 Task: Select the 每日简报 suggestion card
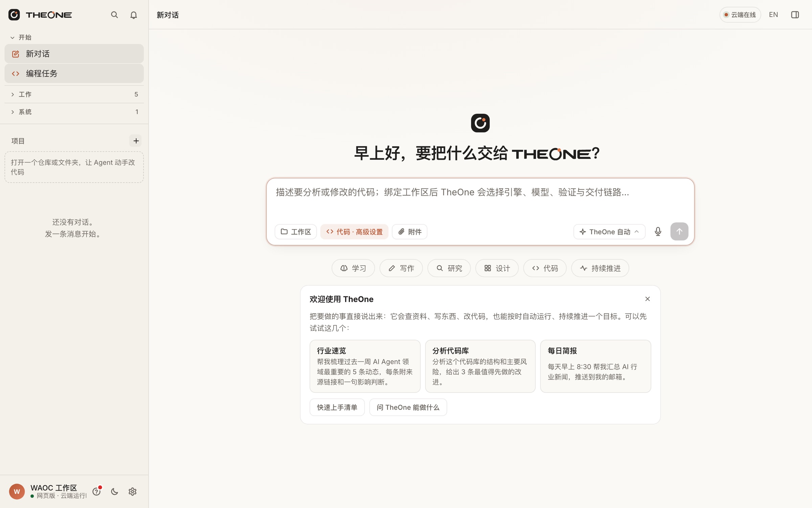[595, 366]
